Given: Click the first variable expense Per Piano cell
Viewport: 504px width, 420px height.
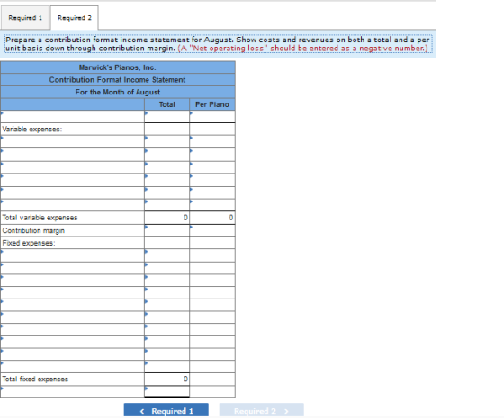Looking at the screenshot, I should click(212, 141).
